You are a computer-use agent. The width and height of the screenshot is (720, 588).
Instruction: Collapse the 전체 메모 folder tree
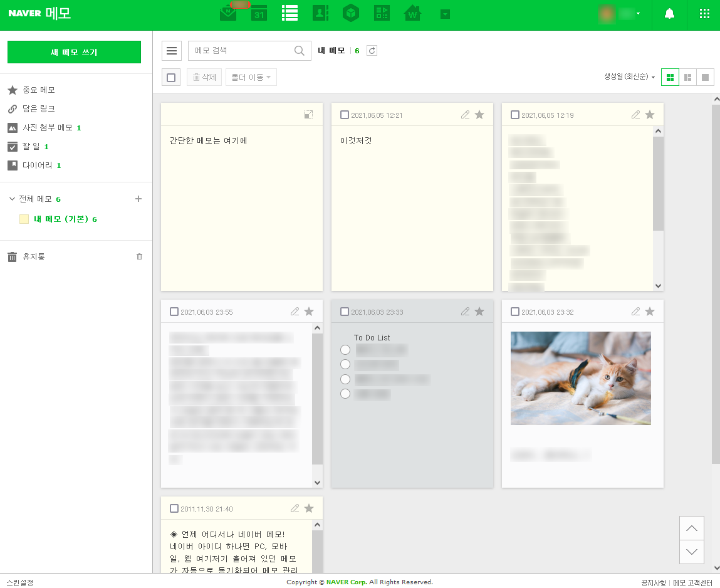click(x=13, y=199)
